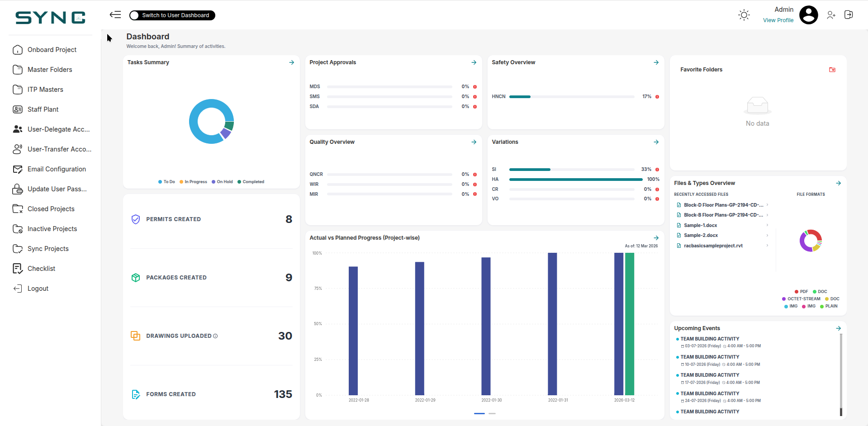Viewport: 868px width, 426px height.
Task: Click the Drawings Uploaded icon
Action: (136, 336)
